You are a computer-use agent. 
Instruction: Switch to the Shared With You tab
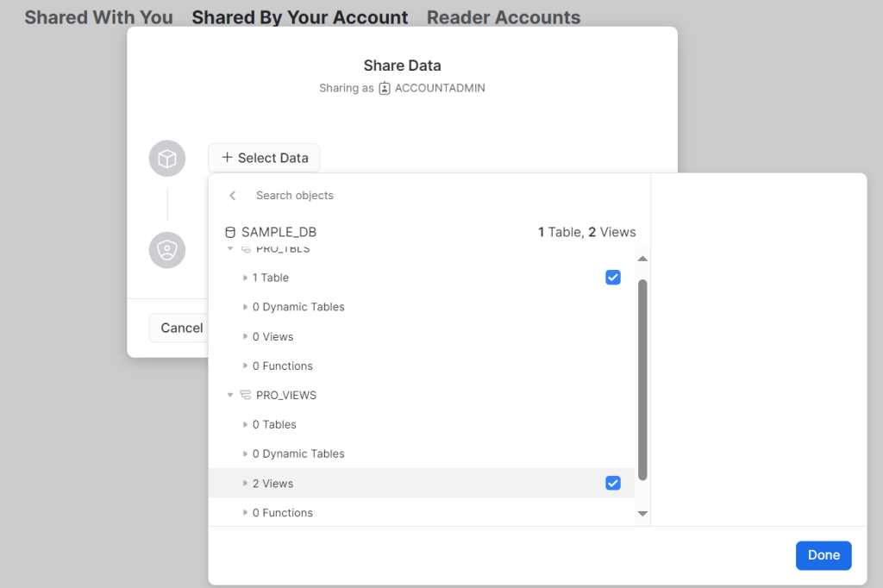pyautogui.click(x=98, y=16)
